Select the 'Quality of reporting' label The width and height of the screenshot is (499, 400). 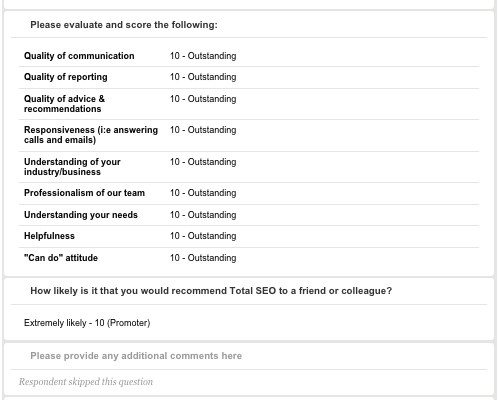(x=66, y=77)
